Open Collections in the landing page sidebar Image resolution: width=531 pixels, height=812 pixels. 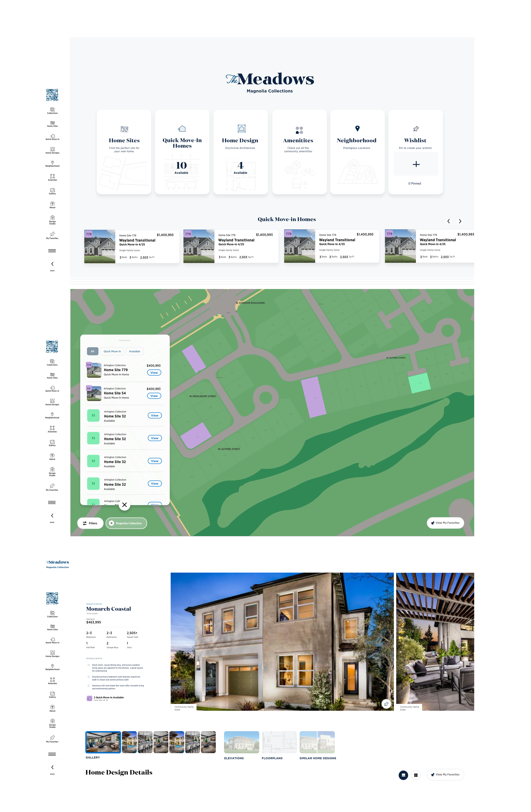click(x=52, y=111)
